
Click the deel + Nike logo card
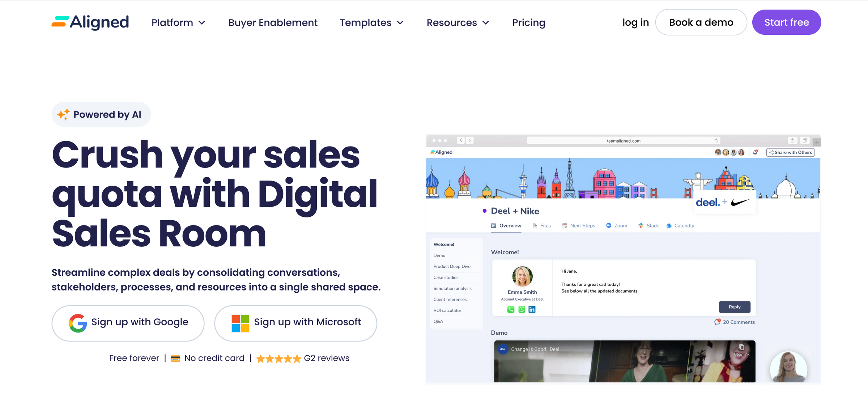(x=724, y=202)
